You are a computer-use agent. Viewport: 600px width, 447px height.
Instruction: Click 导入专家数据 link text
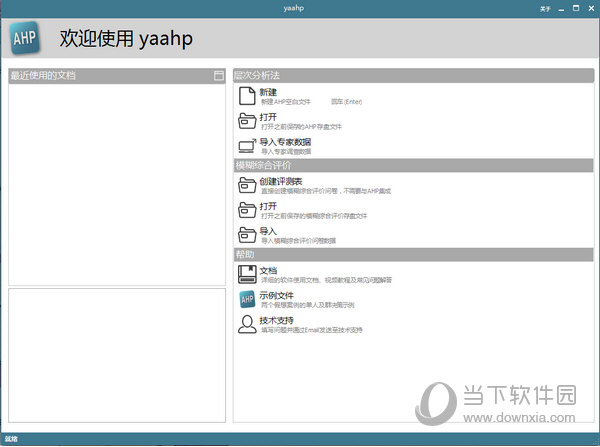[x=285, y=142]
